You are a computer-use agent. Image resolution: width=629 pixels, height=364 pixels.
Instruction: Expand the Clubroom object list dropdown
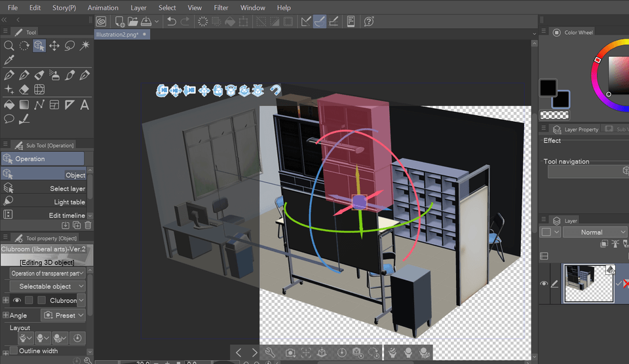81,300
